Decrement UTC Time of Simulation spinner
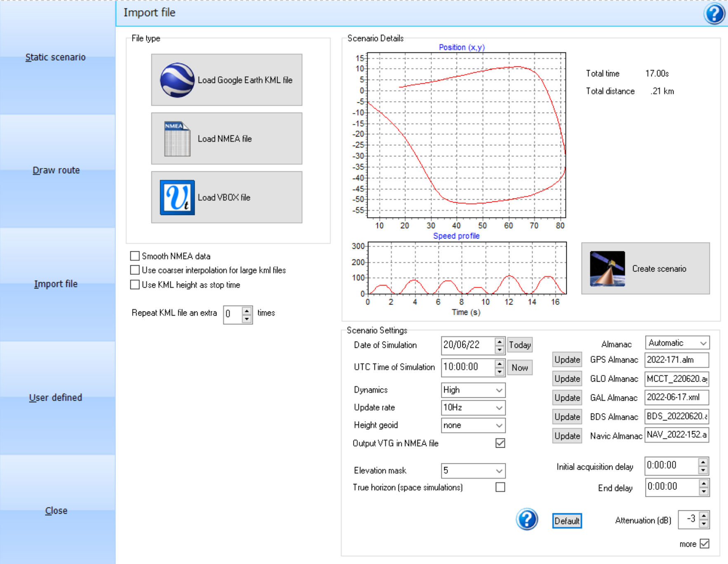 [499, 372]
